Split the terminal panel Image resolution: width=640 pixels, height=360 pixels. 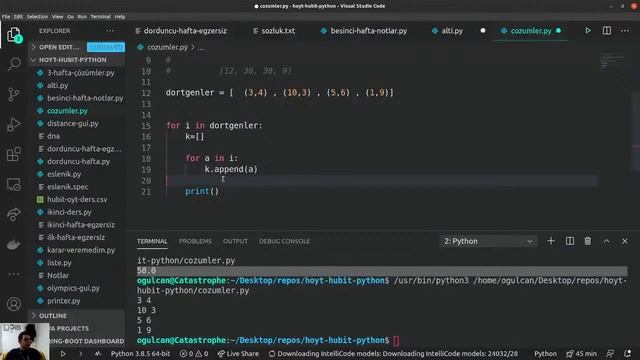(569, 241)
